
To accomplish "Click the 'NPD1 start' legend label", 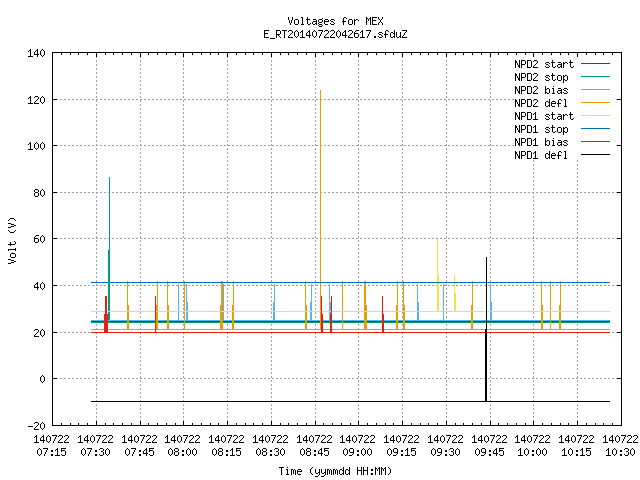I will (544, 116).
